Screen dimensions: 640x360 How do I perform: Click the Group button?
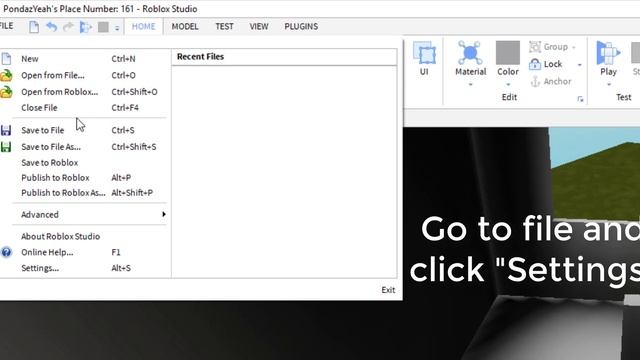pos(549,47)
